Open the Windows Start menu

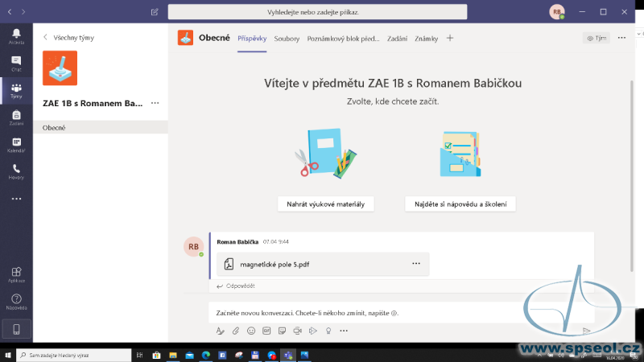coord(8,355)
